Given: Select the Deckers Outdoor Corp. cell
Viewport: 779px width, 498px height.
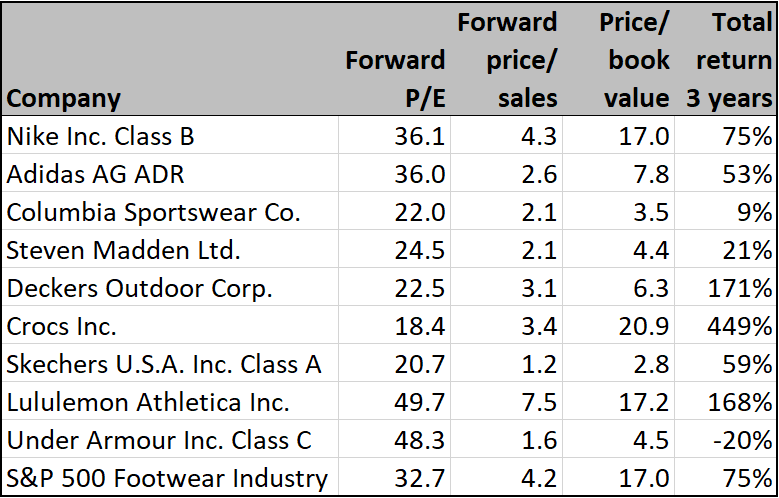Looking at the screenshot, I should point(140,288).
